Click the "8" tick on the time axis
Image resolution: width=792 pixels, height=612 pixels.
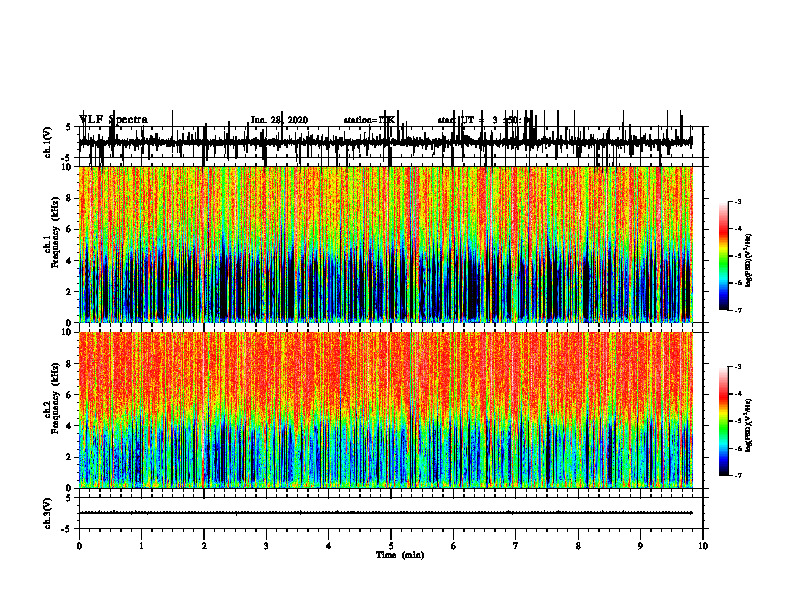(578, 546)
